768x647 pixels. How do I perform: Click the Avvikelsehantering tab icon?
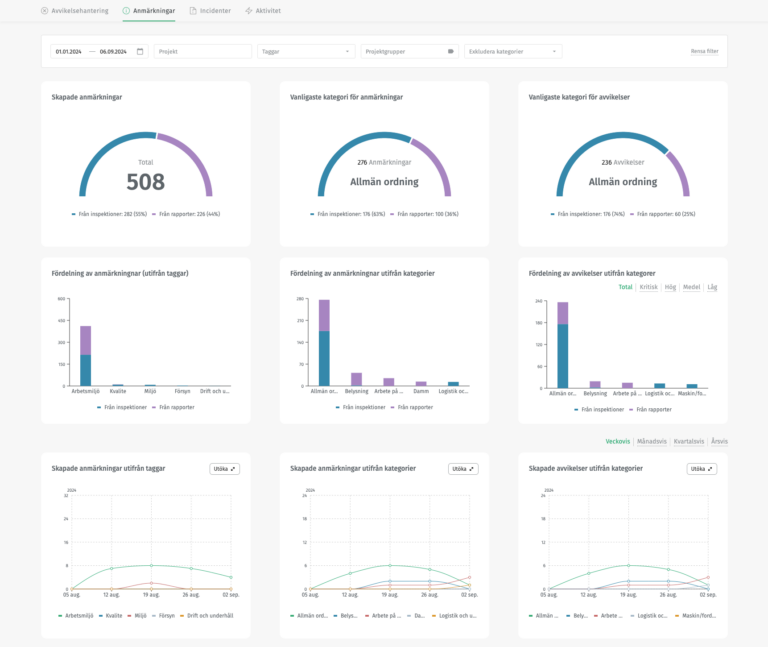44,11
